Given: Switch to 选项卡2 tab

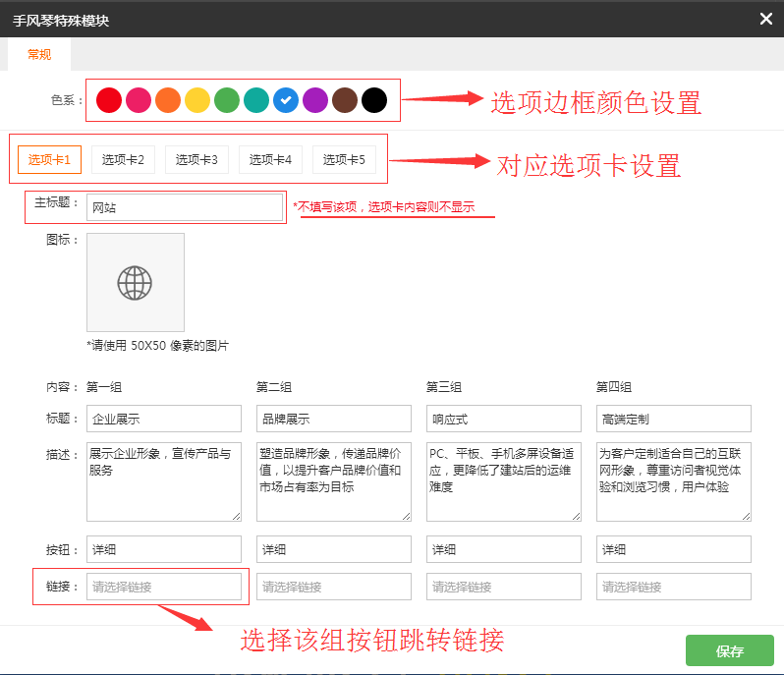Looking at the screenshot, I should click(124, 159).
